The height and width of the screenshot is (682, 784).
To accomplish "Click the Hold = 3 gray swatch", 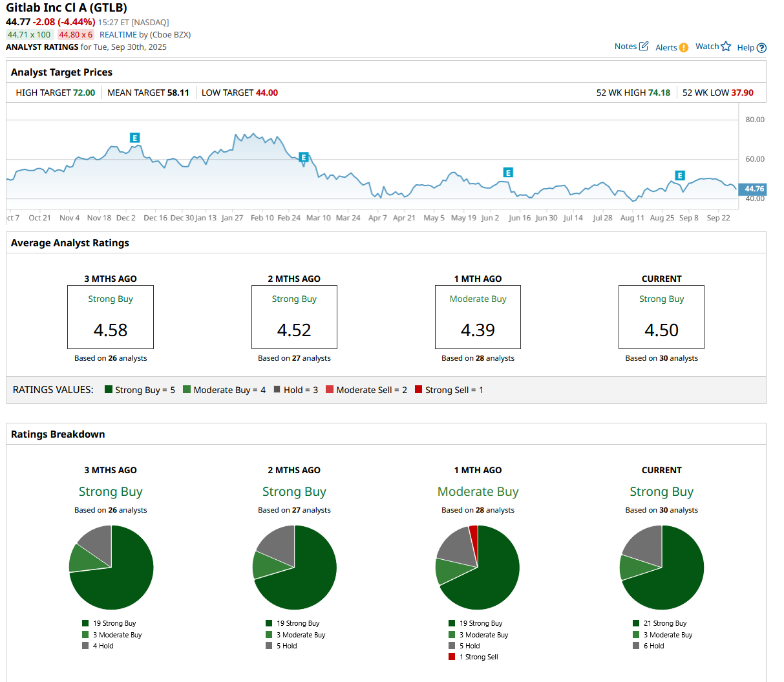I will [277, 389].
